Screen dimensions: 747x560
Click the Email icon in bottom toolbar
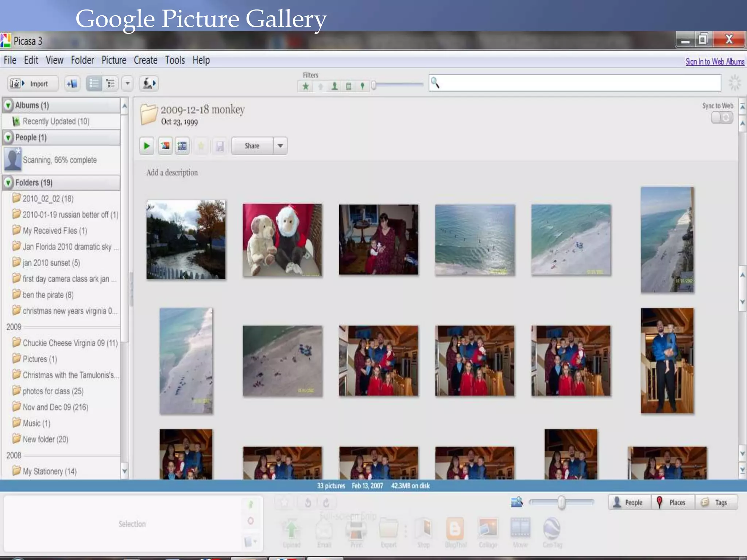pyautogui.click(x=324, y=533)
